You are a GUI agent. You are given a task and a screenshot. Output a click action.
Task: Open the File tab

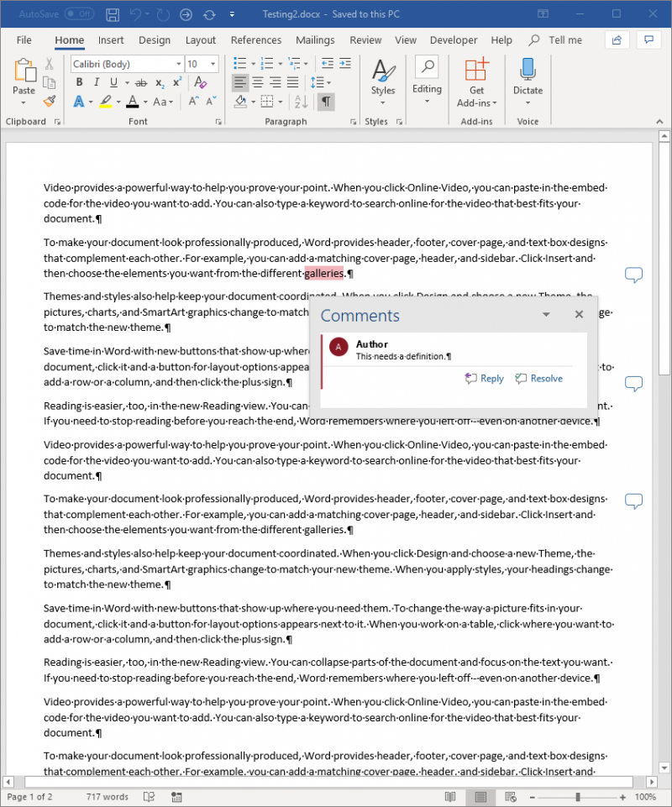tap(24, 40)
